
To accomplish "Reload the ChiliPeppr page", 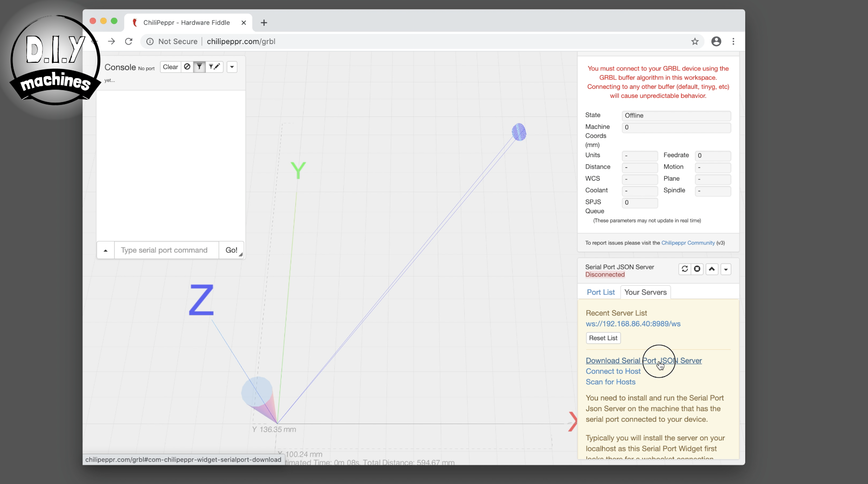I will (129, 42).
